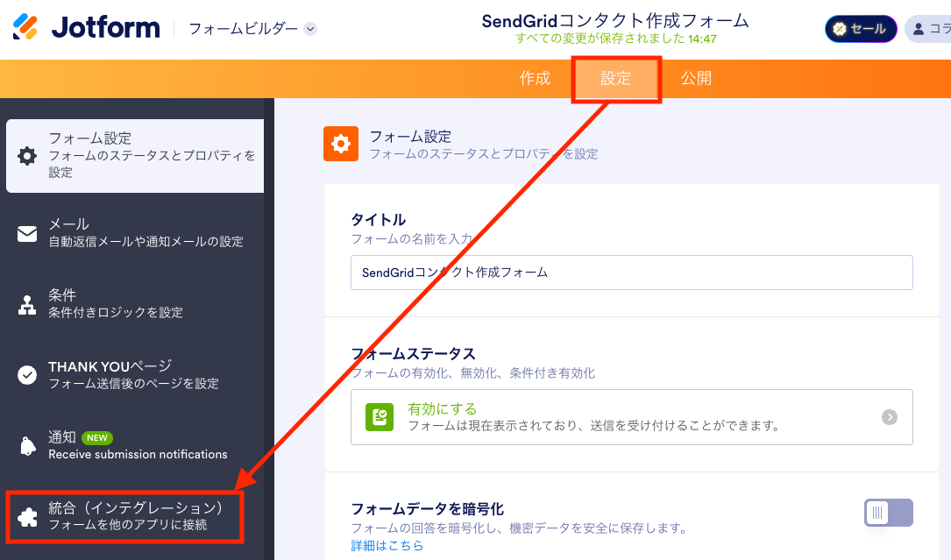Open the 通知 sidebar item
Viewport: 951px width, 560px height.
pyautogui.click(x=135, y=445)
